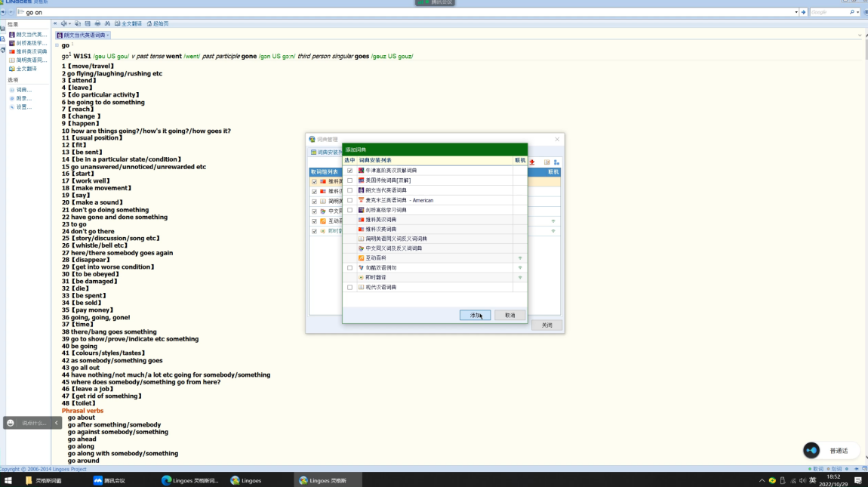Screen dimensions: 868x487
Task: Click the 取消 button
Action: coord(509,315)
